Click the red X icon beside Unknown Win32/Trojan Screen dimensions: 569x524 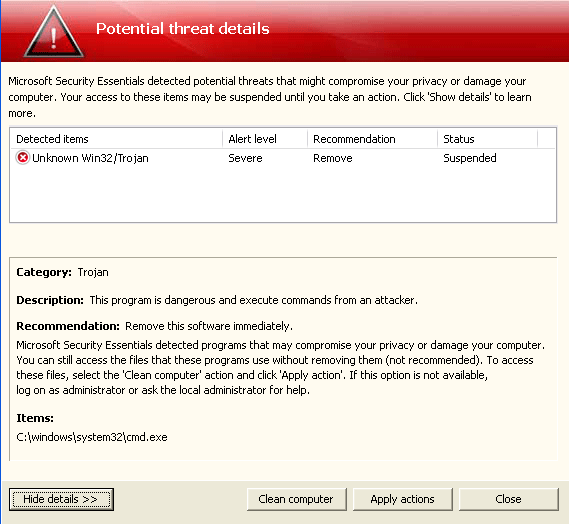point(22,158)
